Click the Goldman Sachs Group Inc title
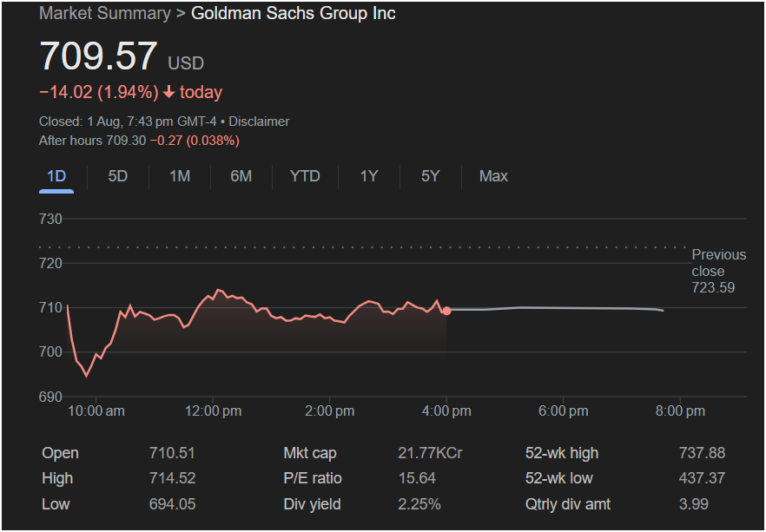Screen dimensions: 766x532 pos(293,14)
